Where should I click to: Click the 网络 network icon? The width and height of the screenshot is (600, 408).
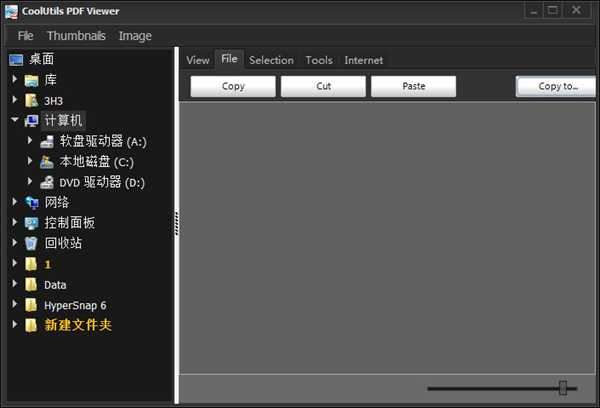(31, 203)
